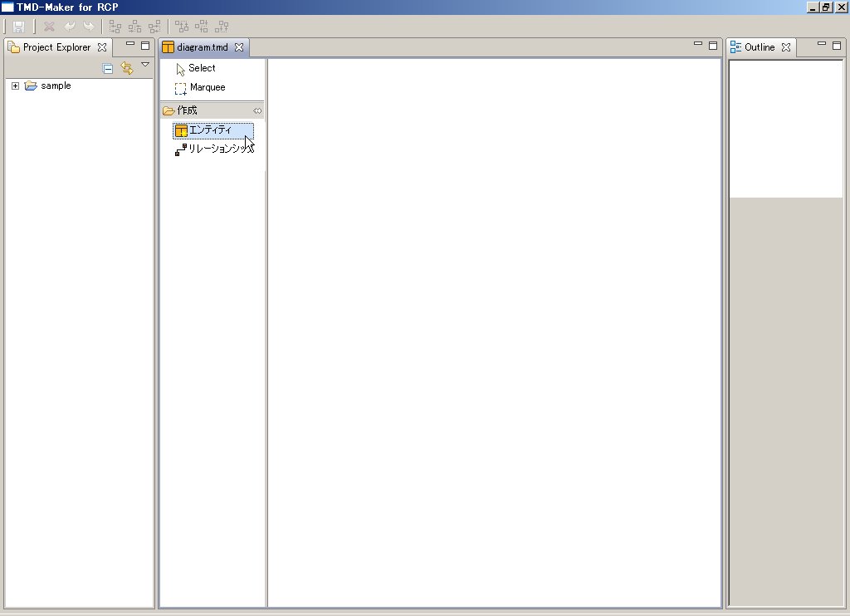
Task: Minimize the Outline panel
Action: point(822,43)
